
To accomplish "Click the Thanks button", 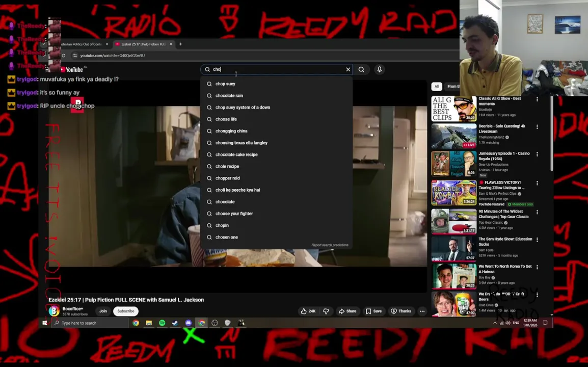I will 401,311.
